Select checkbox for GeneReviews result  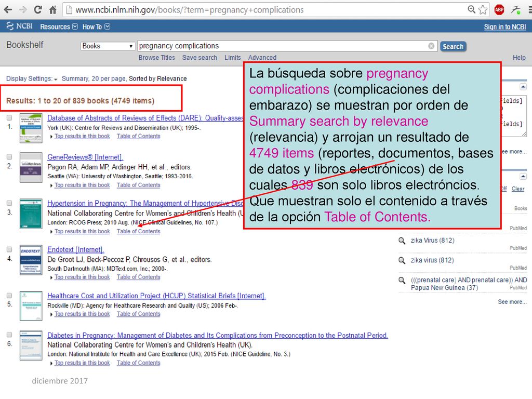(x=9, y=157)
